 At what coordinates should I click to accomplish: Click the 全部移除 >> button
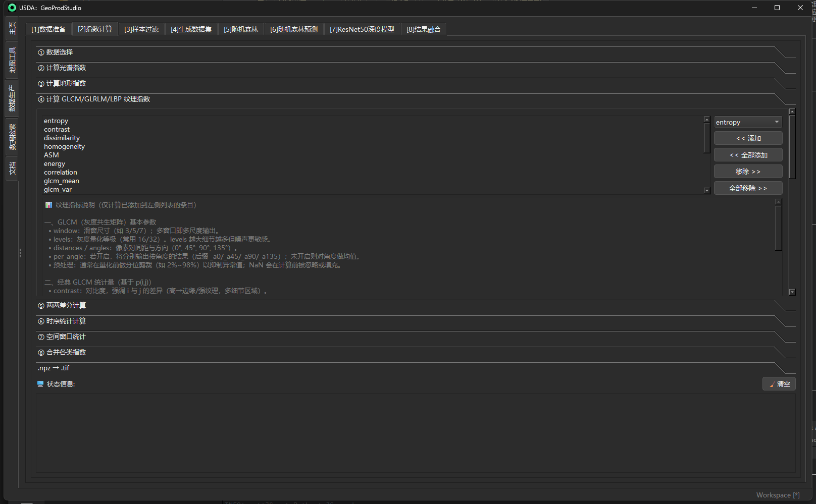click(x=748, y=188)
